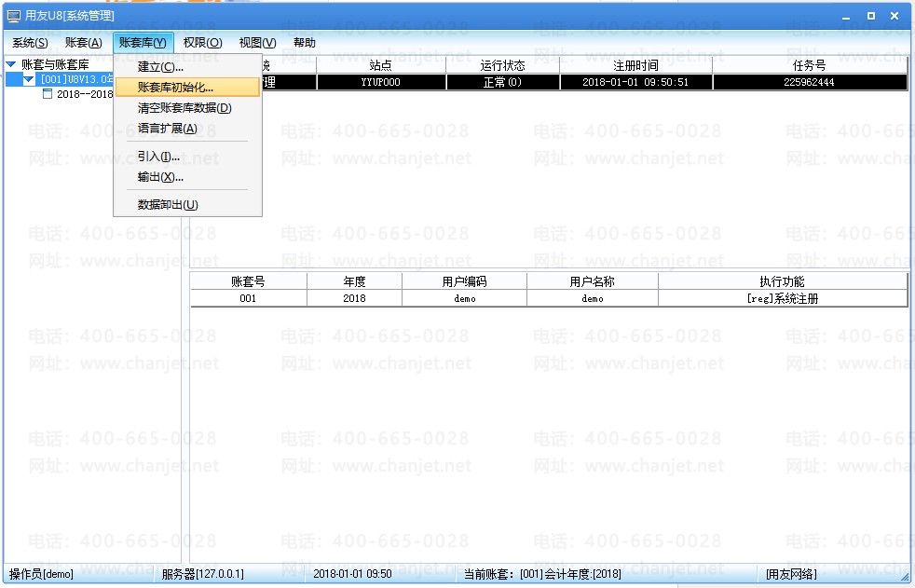The width and height of the screenshot is (915, 588).
Task: Click [用友网络] in the status bar
Action: [x=791, y=574]
